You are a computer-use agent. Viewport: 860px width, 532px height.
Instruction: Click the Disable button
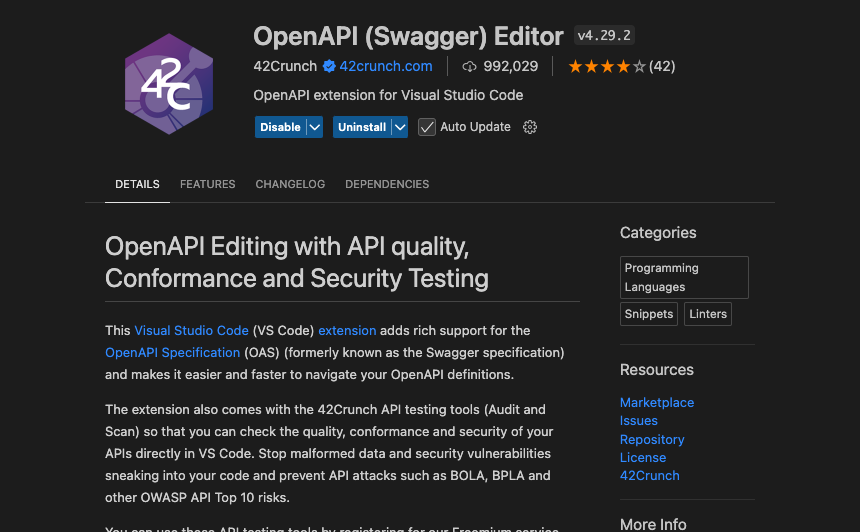point(280,127)
